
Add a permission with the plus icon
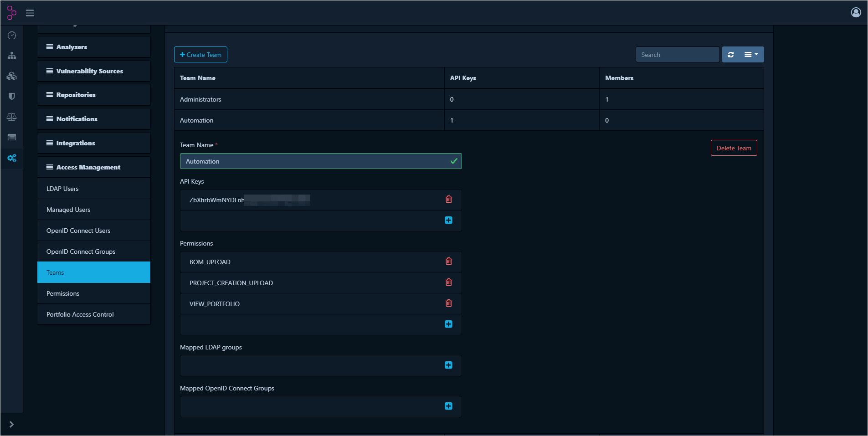point(449,324)
